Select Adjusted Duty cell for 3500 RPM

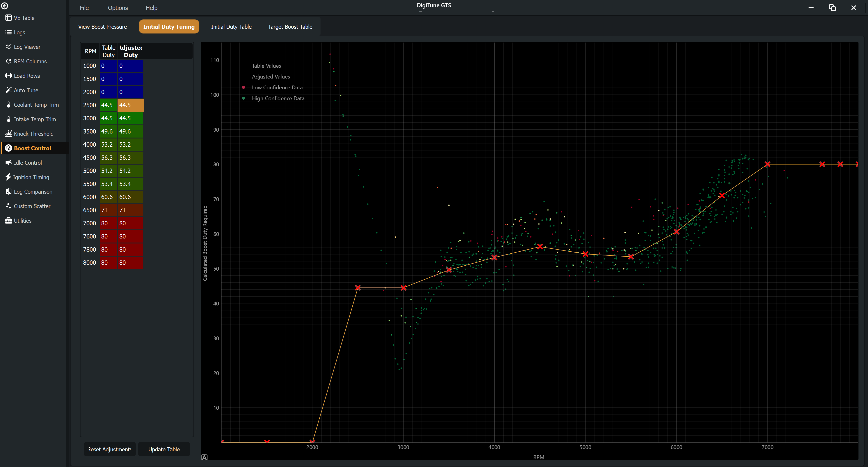(x=131, y=131)
